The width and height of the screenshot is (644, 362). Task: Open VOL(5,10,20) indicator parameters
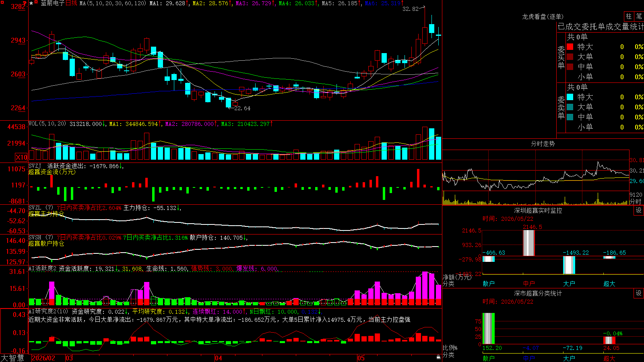(47, 124)
